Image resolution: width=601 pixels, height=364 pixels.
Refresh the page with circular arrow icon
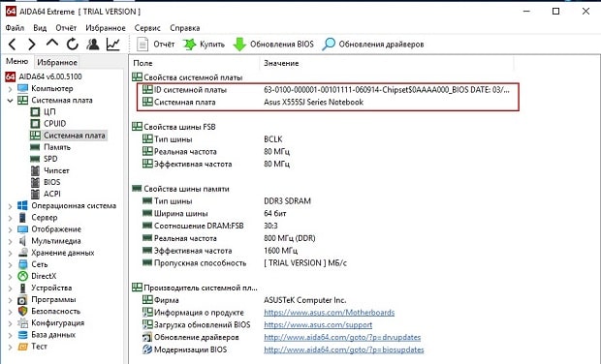pyautogui.click(x=73, y=45)
